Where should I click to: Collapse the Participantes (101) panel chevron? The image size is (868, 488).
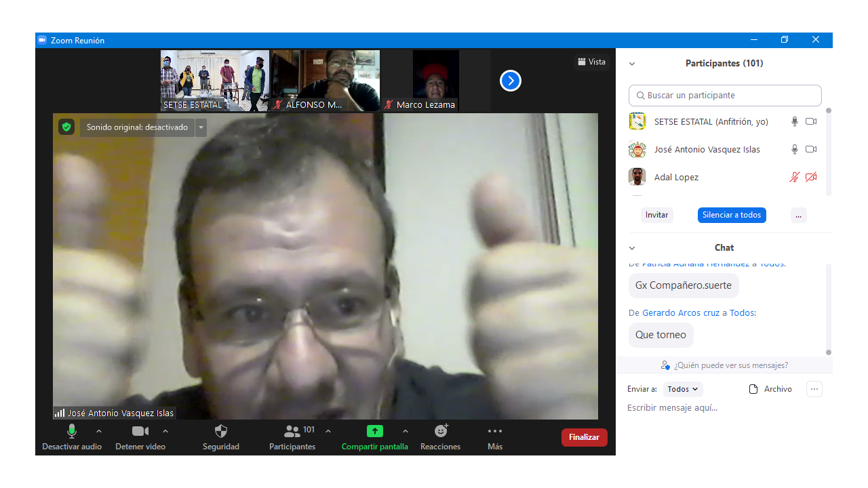[632, 64]
